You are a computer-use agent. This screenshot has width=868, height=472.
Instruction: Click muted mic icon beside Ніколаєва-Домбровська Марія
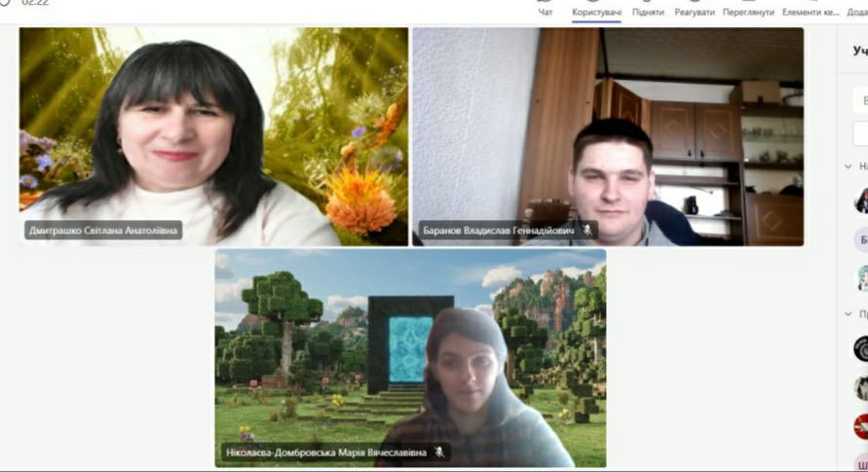click(439, 452)
